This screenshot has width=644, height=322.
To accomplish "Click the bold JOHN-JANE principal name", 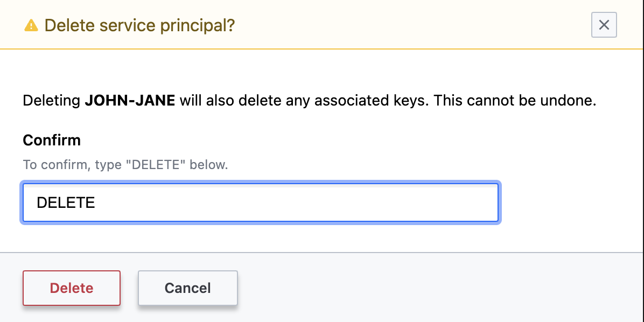I will pyautogui.click(x=130, y=101).
